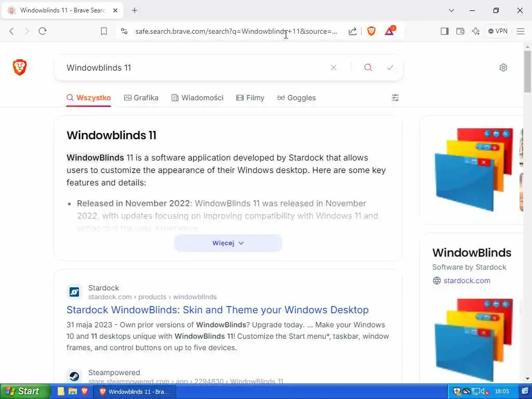Click the page vertical scrollbar thumb

[x=527, y=71]
